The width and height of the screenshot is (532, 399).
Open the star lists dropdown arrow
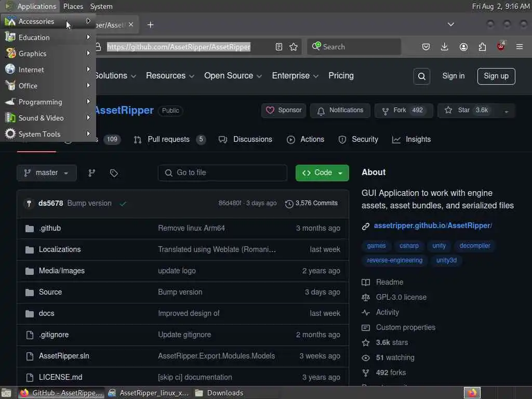click(x=507, y=111)
